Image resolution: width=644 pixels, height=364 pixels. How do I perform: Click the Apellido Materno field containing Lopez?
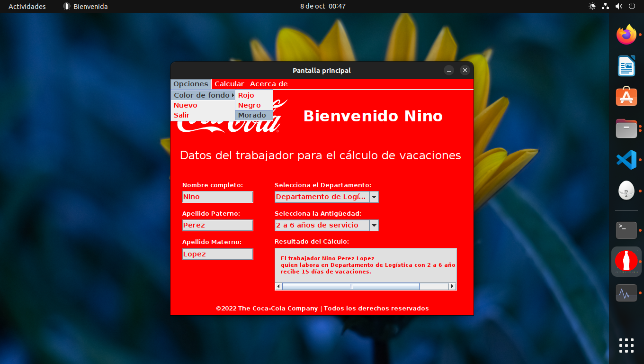[218, 254]
